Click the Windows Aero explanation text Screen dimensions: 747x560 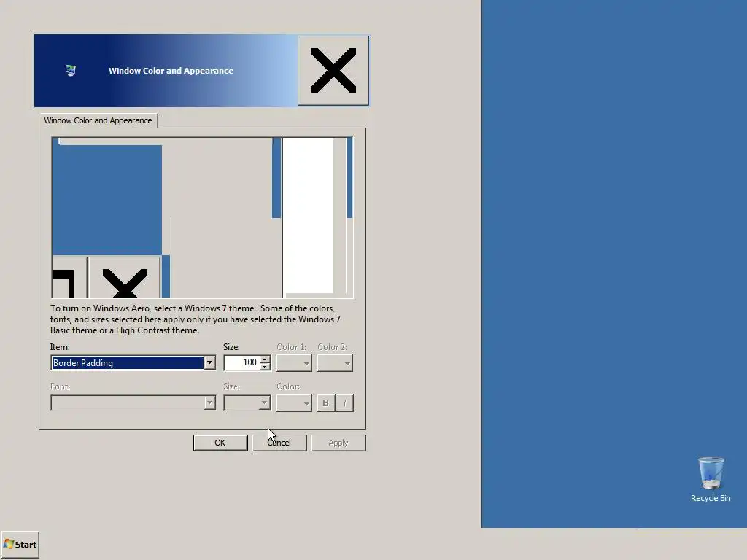point(196,319)
